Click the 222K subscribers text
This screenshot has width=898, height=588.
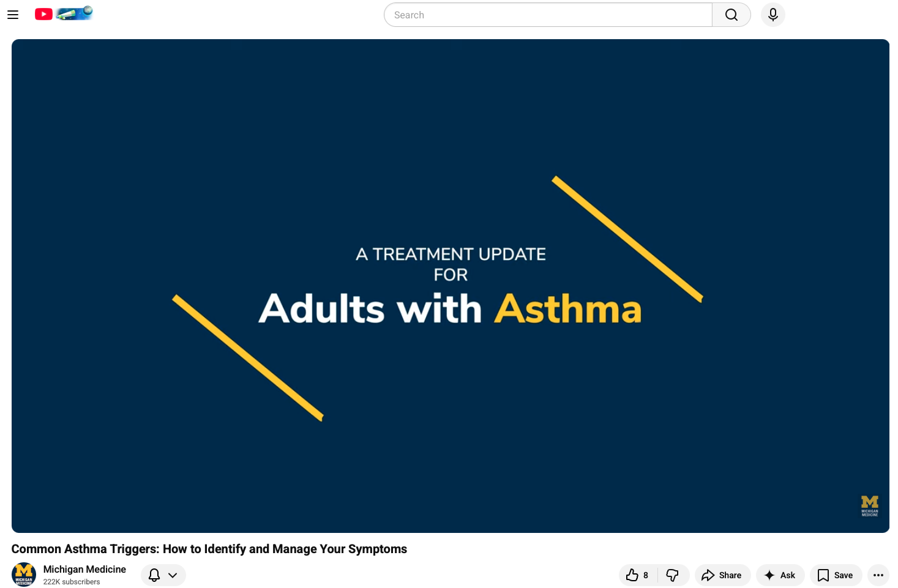pos(72,582)
